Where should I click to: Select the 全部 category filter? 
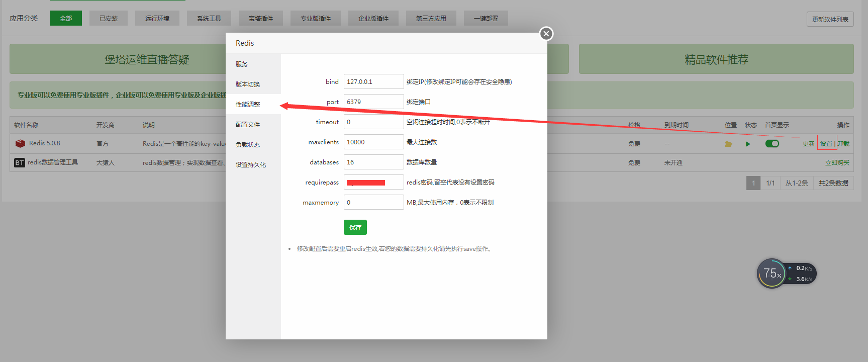(x=66, y=18)
